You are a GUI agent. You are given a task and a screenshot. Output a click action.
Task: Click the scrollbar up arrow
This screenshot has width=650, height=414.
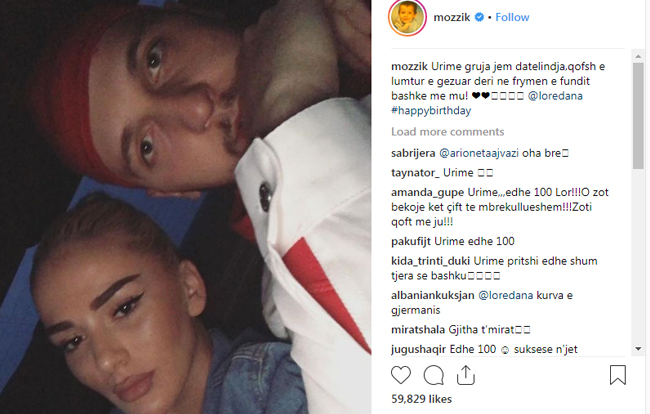tap(638, 56)
